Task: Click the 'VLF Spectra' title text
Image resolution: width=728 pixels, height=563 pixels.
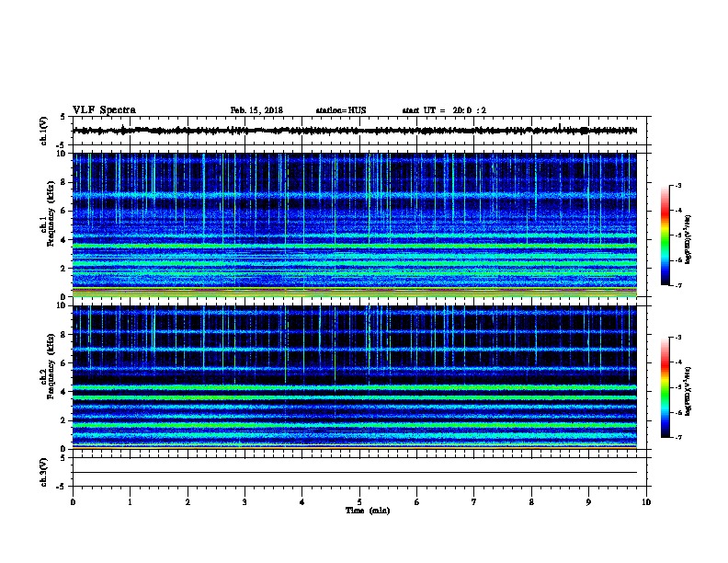Action: (x=104, y=110)
